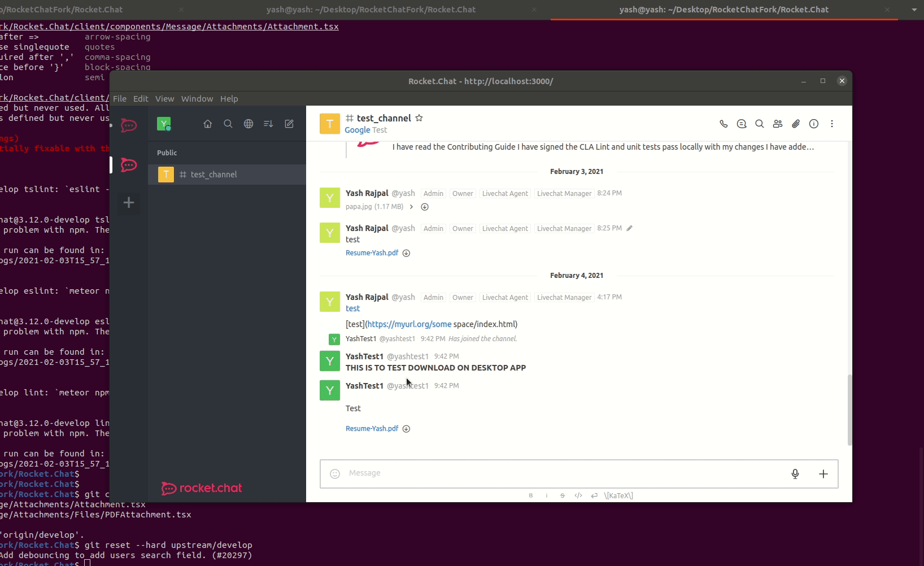This screenshot has height=566, width=924.
Task: Open the room info icon
Action: pos(814,124)
